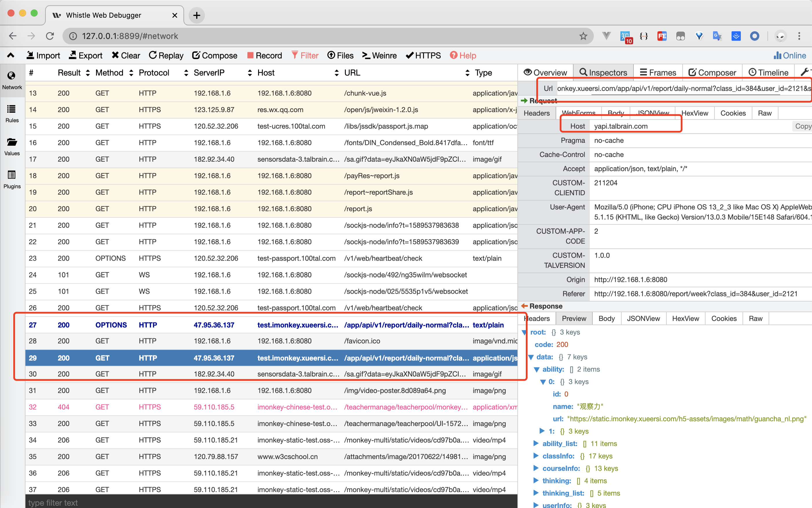The image size is (812, 508).
Task: Open the response JSONView tab
Action: coord(643,319)
